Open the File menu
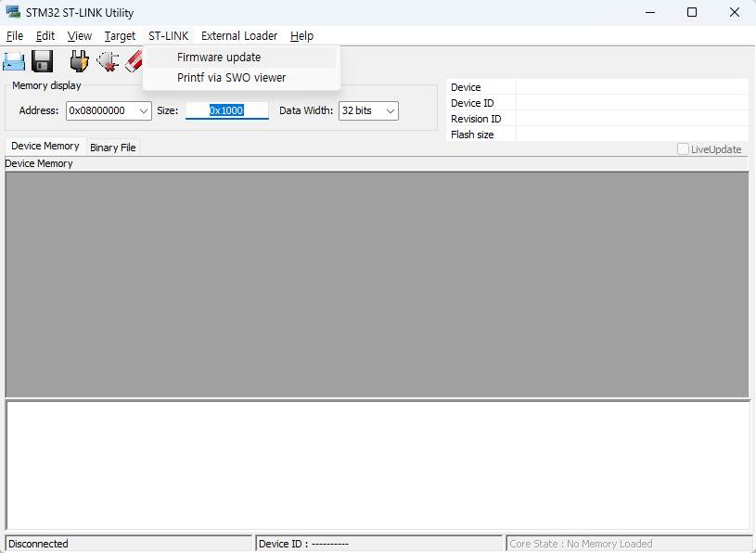 click(15, 35)
